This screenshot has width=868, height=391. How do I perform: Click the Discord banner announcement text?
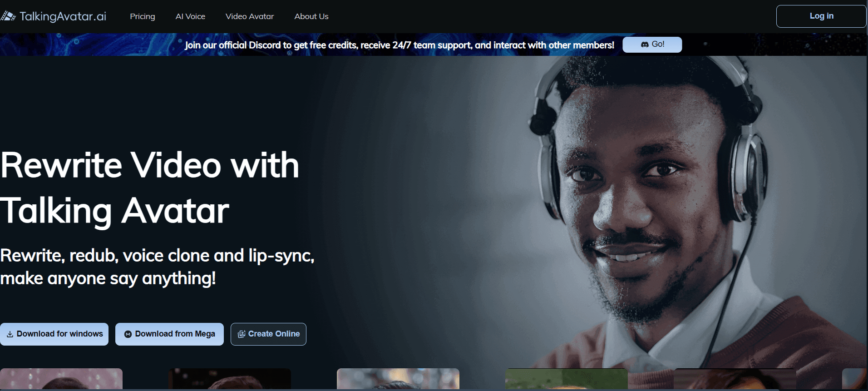point(399,45)
